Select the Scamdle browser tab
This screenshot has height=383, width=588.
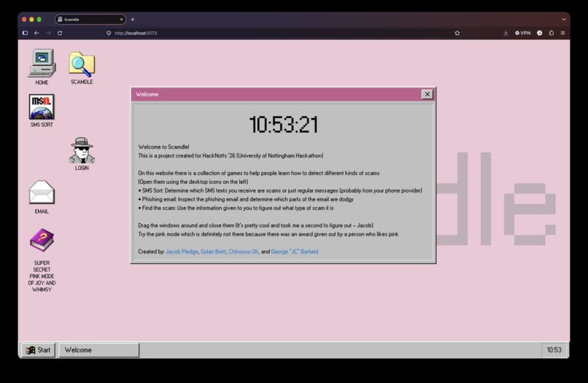90,20
